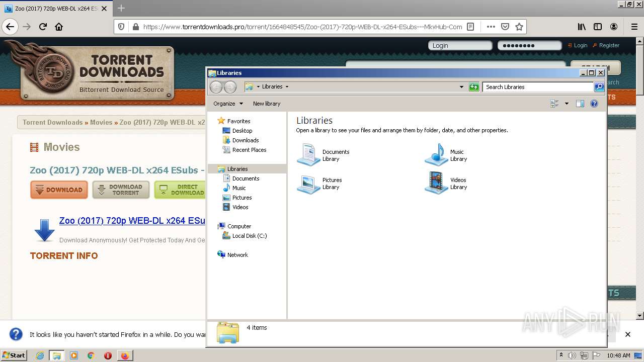Screen dimensions: 644x362
Task: Toggle Explorer preview pane
Action: click(x=580, y=104)
